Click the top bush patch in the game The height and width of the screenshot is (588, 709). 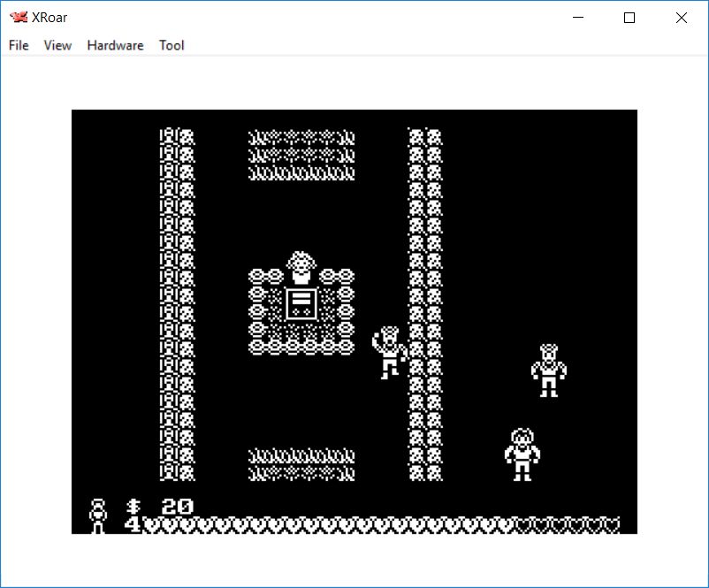301,155
